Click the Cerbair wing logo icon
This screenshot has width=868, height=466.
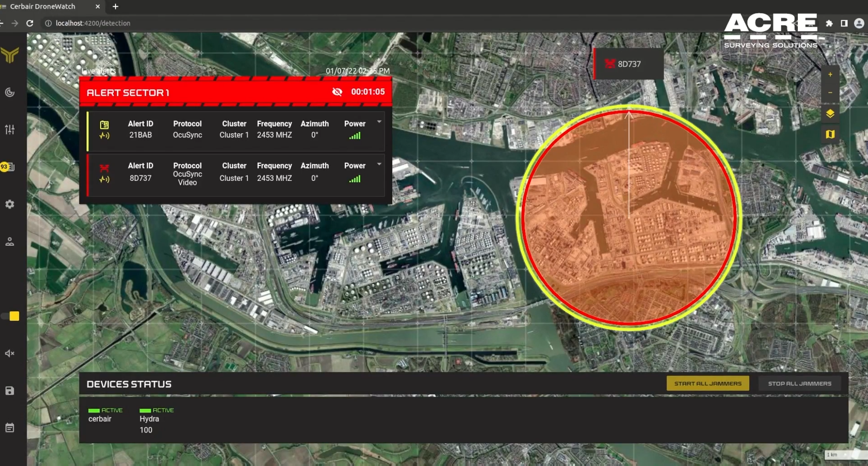click(x=10, y=55)
